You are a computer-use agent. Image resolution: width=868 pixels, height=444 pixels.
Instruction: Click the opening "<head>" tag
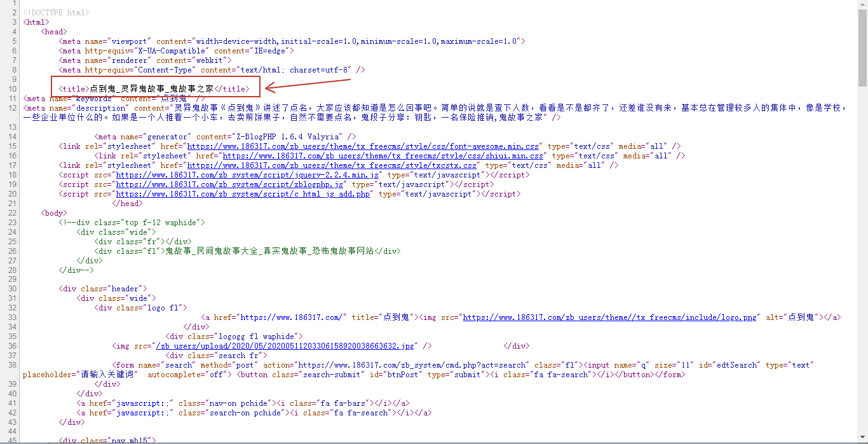54,32
